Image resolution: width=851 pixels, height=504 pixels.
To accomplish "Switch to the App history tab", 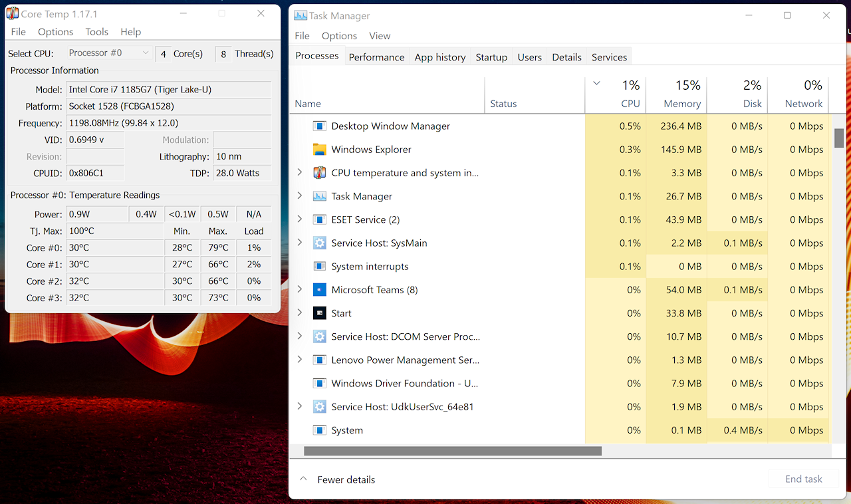I will click(x=440, y=57).
